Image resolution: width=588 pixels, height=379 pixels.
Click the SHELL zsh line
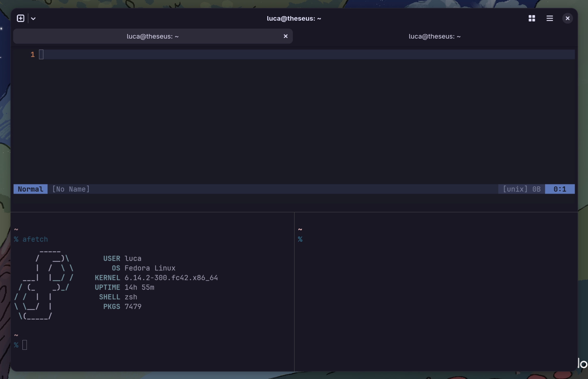point(118,297)
